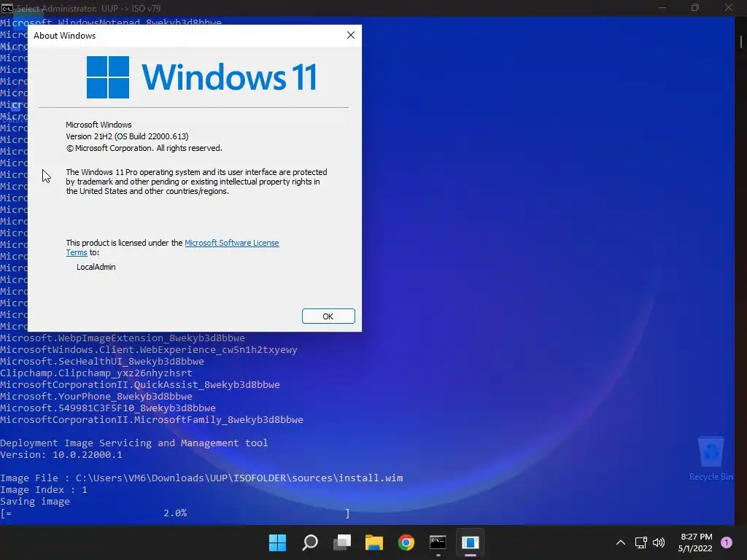Restore down the console window

pyautogui.click(x=695, y=7)
